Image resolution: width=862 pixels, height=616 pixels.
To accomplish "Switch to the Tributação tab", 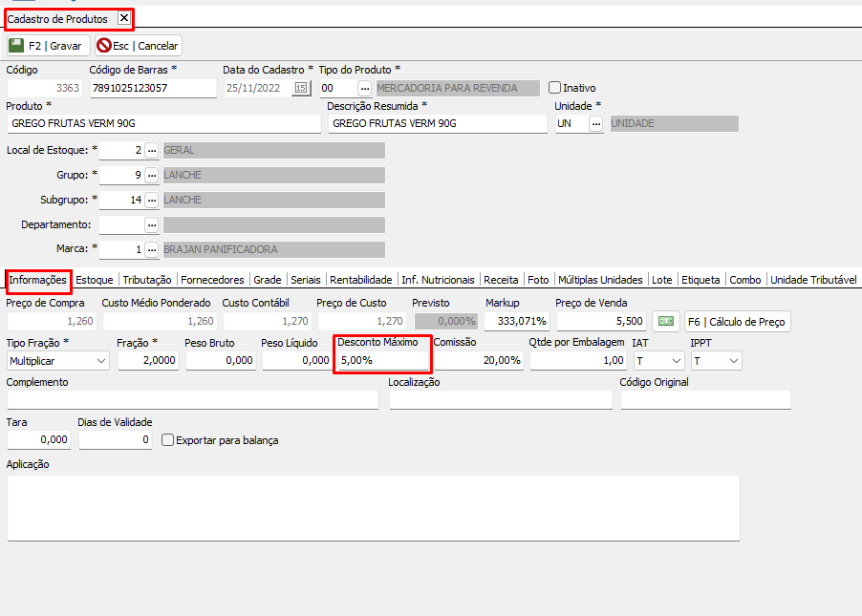I will (x=147, y=280).
